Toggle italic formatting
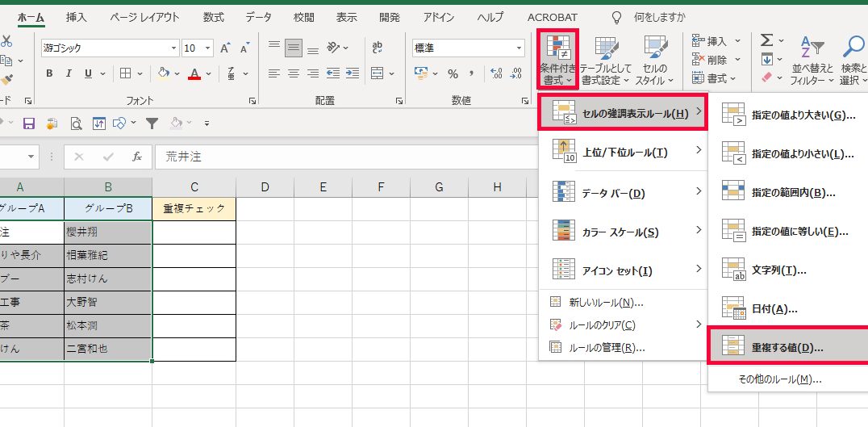The image size is (868, 427). (69, 73)
